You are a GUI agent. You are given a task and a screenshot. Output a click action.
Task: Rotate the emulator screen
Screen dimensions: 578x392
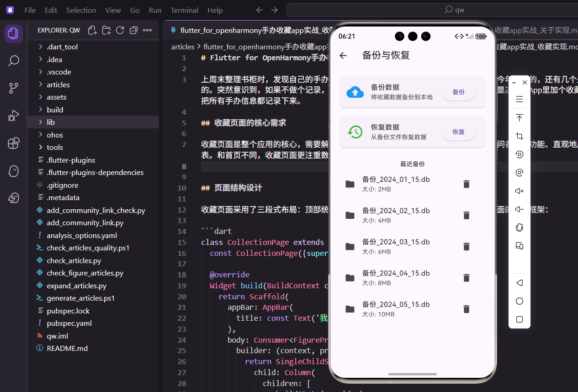tap(520, 228)
